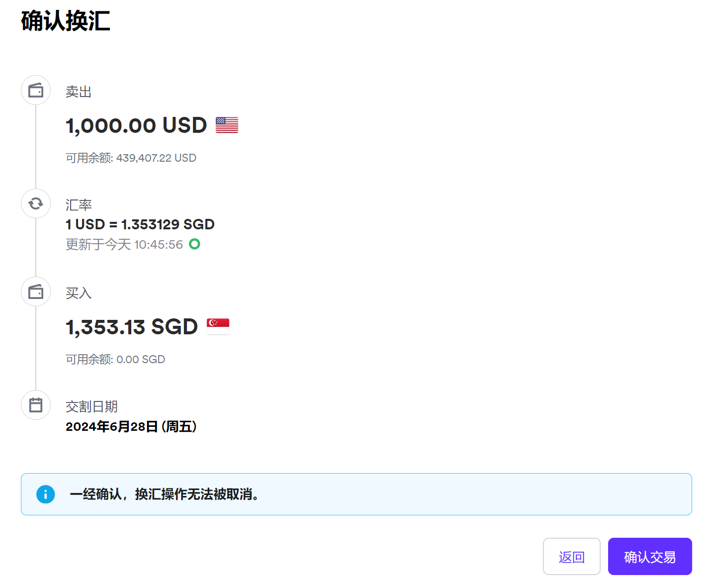
Task: Click the sell wallet icon
Action: [36, 91]
